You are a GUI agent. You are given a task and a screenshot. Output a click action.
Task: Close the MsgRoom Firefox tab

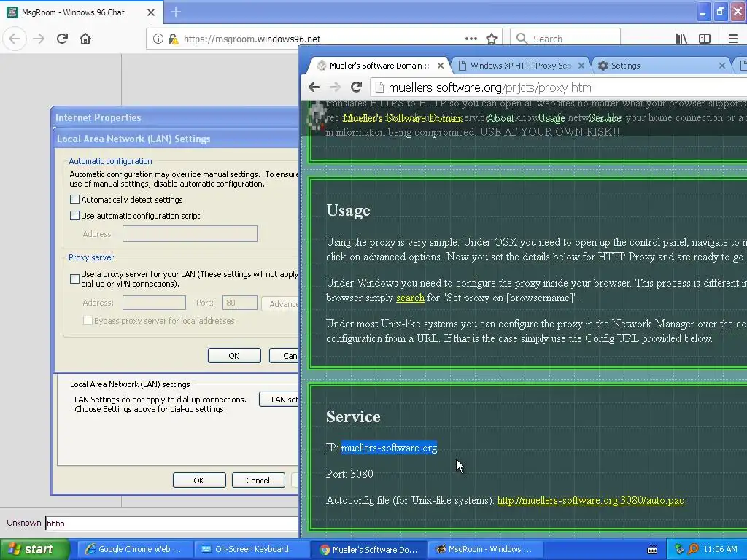pos(151,12)
